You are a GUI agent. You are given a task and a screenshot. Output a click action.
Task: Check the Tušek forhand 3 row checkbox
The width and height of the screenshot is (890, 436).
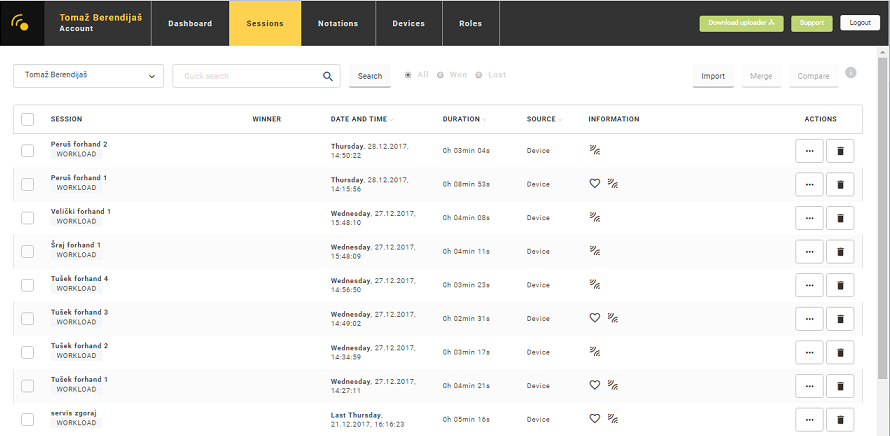pos(27,318)
